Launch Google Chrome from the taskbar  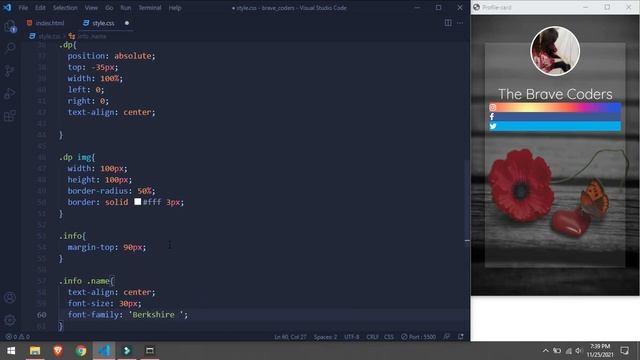pos(81,351)
